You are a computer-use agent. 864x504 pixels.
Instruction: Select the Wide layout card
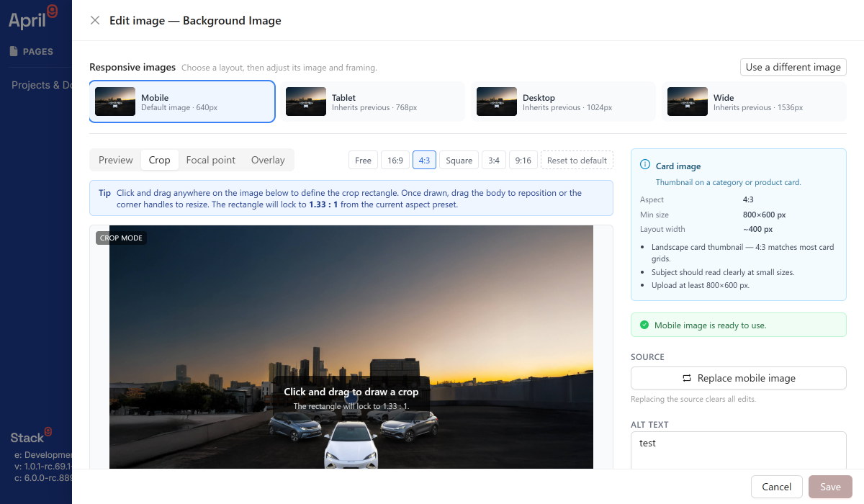tap(754, 102)
